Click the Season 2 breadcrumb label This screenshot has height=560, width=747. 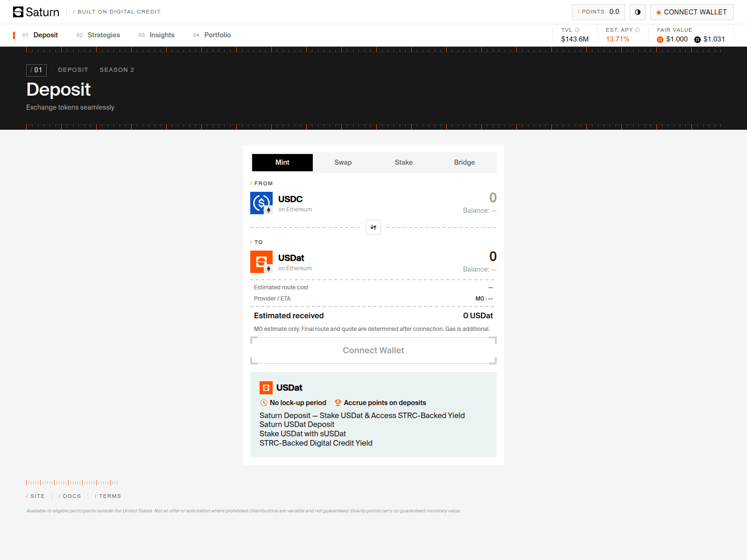117,70
